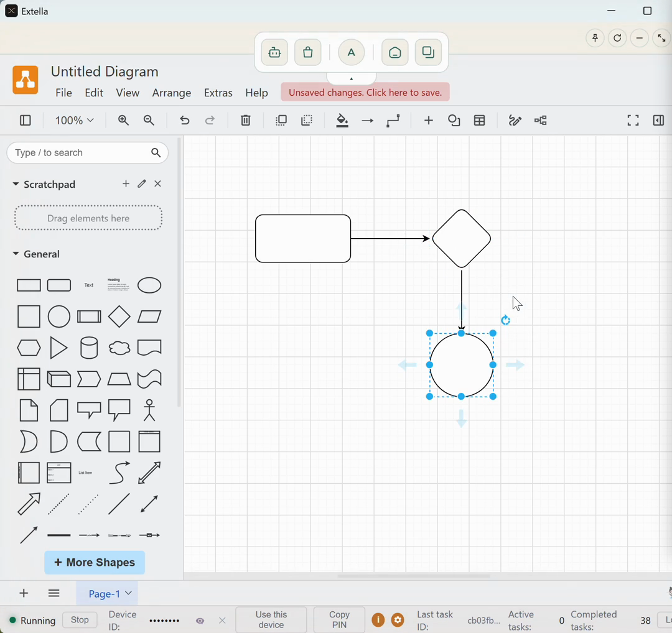Open the File menu
672x633 pixels.
point(64,93)
